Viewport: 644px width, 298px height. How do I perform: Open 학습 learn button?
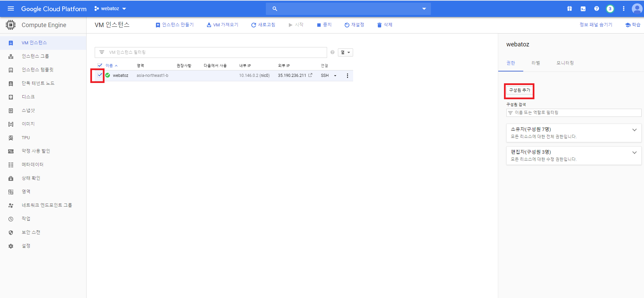click(633, 25)
